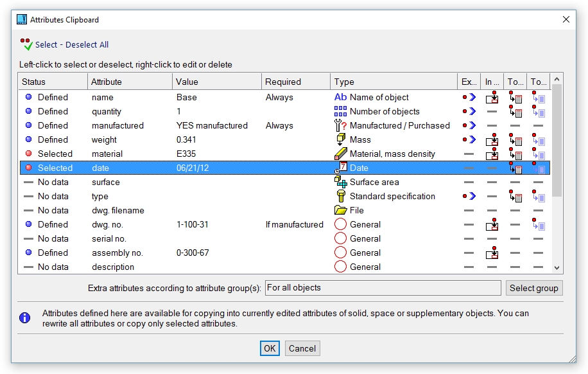Viewport: 588px width, 374px height.
Task: Click the information icon beside the help text
Action: (25, 317)
